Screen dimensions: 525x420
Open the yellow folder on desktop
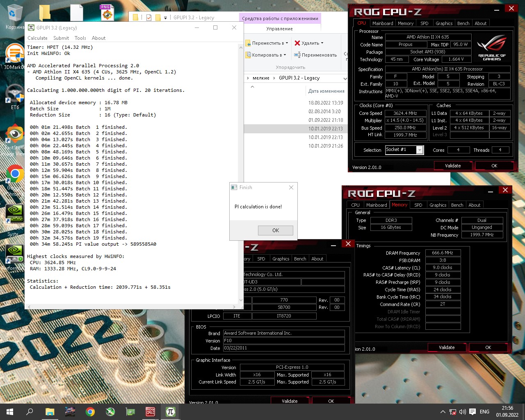(x=45, y=12)
